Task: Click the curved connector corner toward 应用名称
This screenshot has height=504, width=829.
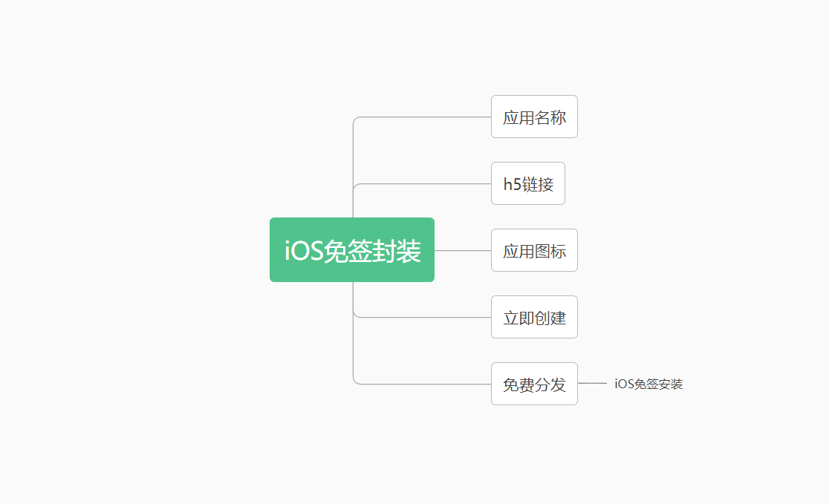Action: (355, 119)
